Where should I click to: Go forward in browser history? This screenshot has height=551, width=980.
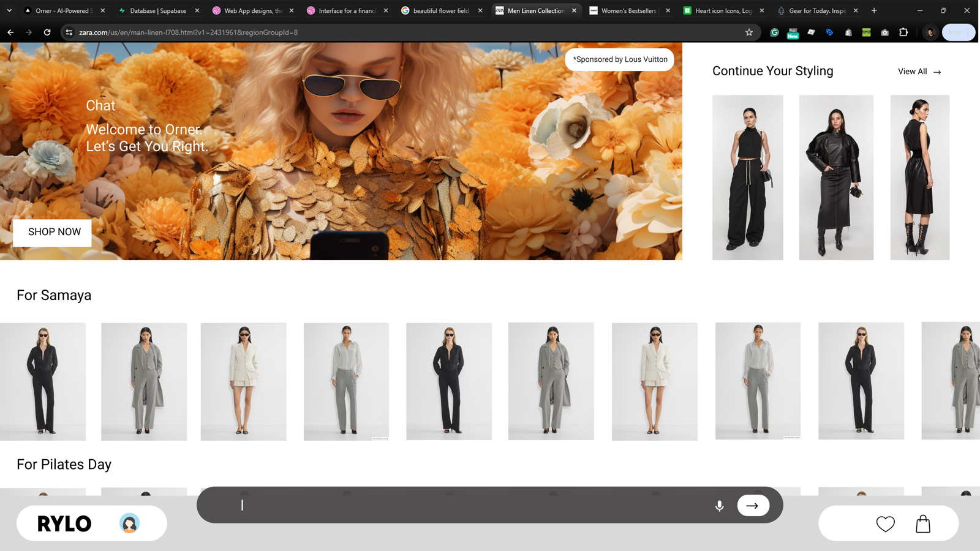coord(29,32)
